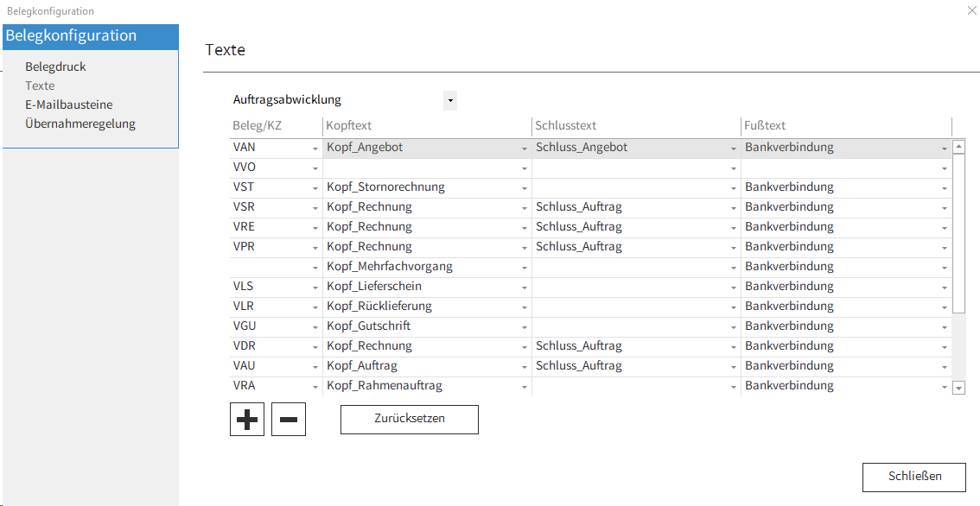The height and width of the screenshot is (506, 980).
Task: Expand the Kopf_Lieferschein dropdown in the VLS row
Action: point(523,286)
